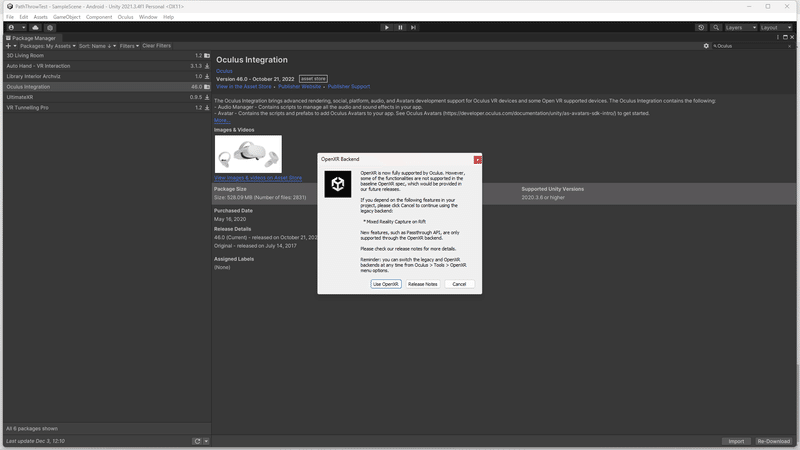Click import folder icon for 3D Living Room

pyautogui.click(x=207, y=56)
